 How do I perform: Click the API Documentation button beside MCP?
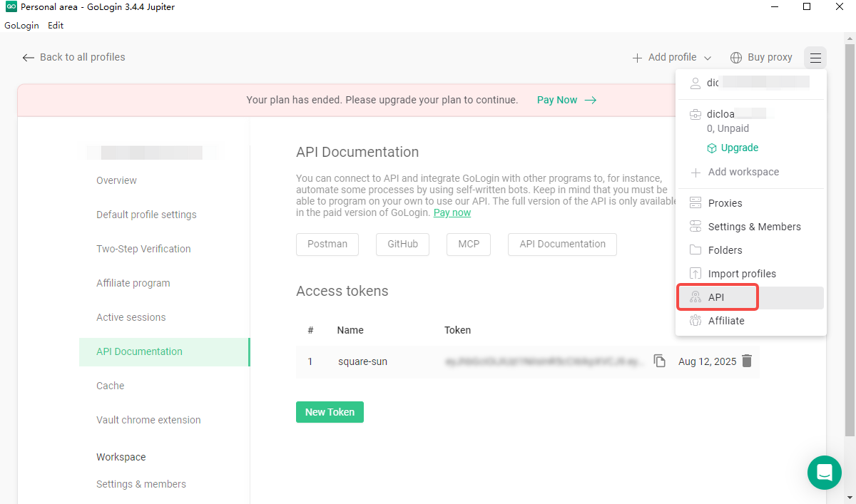point(562,244)
